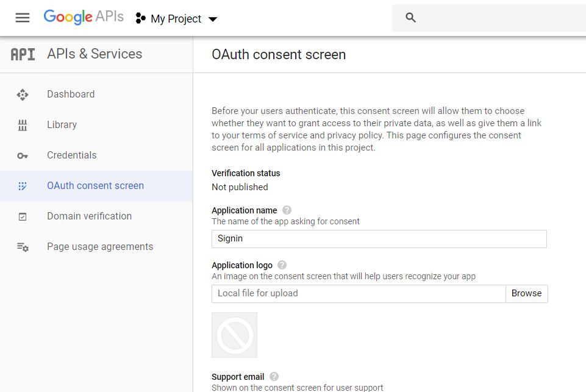Click the empty logo placeholder thumbnail
Screen dimensions: 586x392
234,335
